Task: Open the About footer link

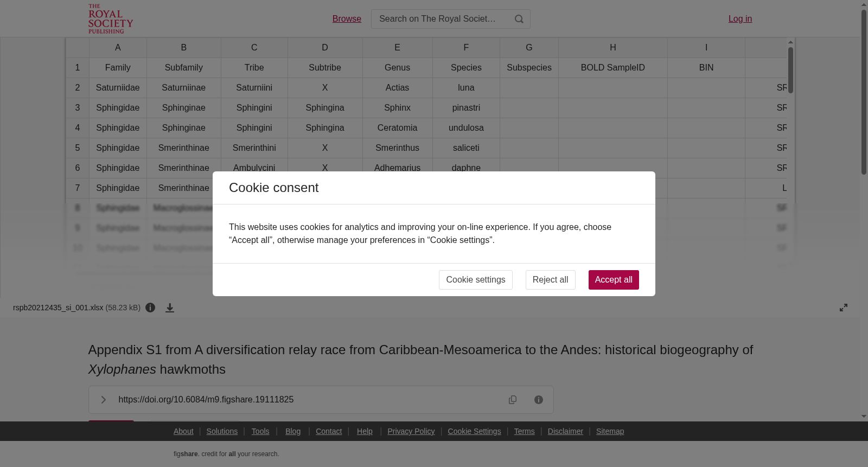Action: 183,431
